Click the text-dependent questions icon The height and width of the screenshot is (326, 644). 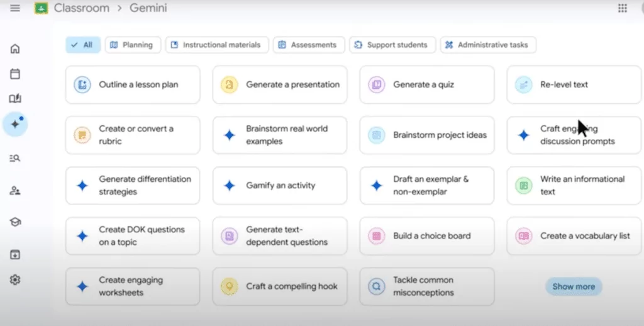229,236
